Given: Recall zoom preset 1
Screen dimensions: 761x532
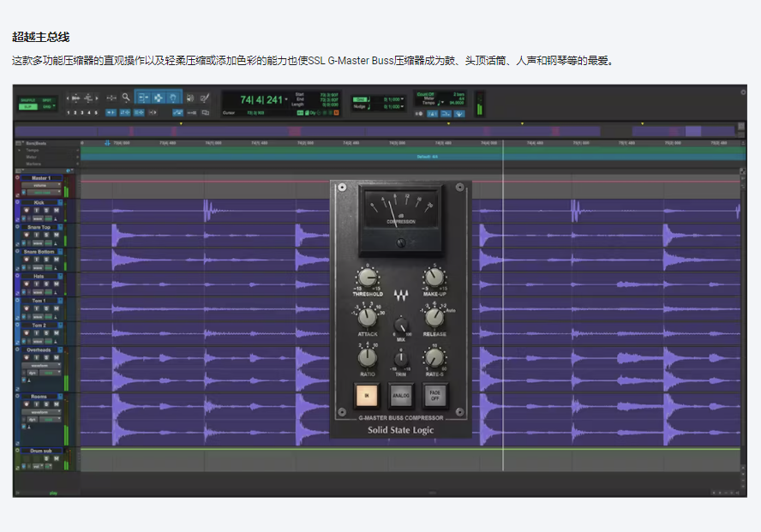Looking at the screenshot, I should pyautogui.click(x=69, y=112).
